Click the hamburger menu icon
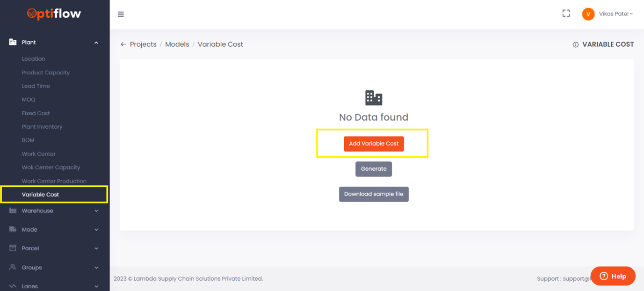The image size is (644, 291). [121, 15]
